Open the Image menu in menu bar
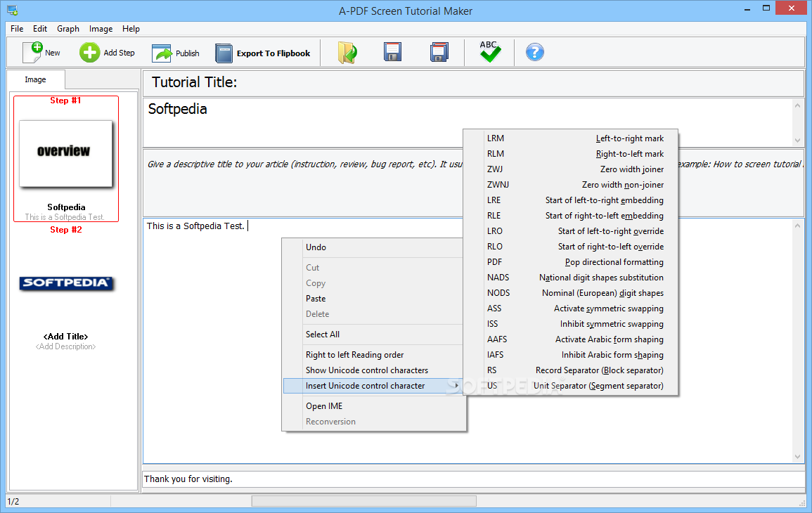The width and height of the screenshot is (812, 513). (x=101, y=29)
